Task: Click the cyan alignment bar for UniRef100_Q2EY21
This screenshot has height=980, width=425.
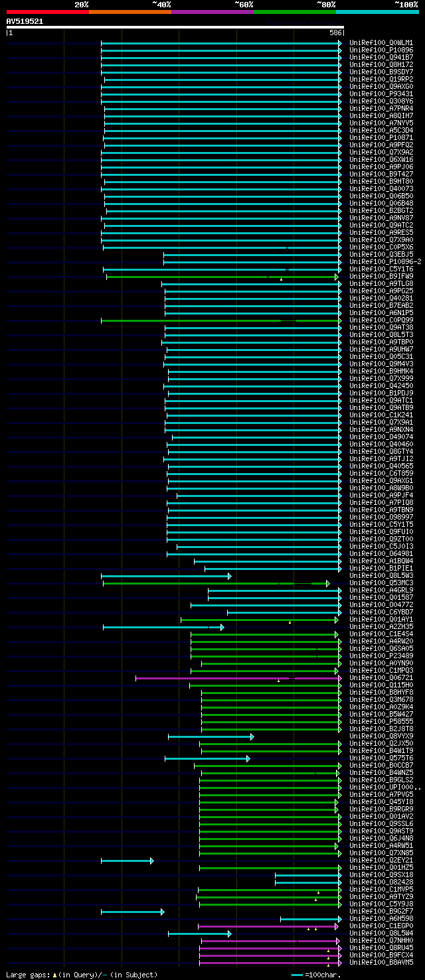Action: (127, 861)
